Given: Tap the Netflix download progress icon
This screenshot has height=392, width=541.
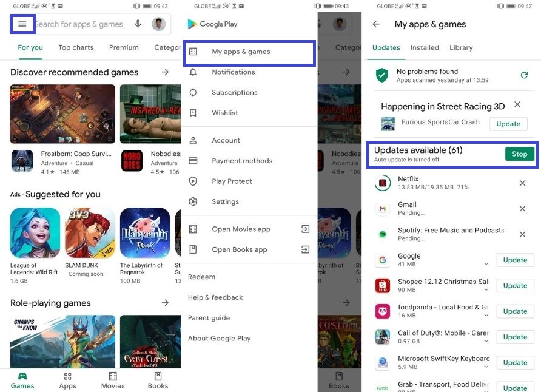Looking at the screenshot, I should click(383, 183).
